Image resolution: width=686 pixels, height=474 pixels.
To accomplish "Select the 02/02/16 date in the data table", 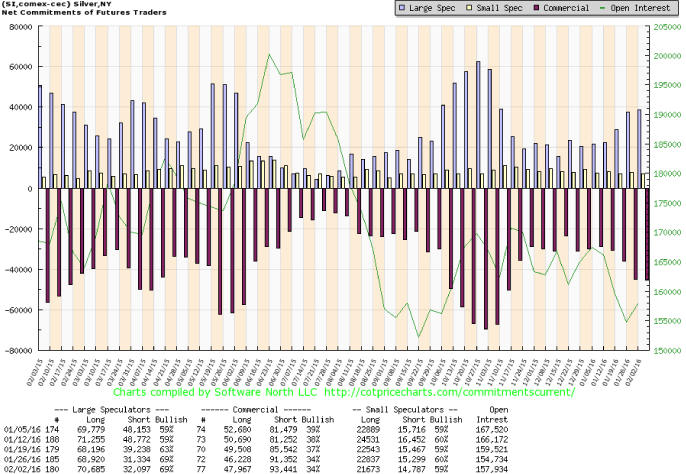I will 21,468.
